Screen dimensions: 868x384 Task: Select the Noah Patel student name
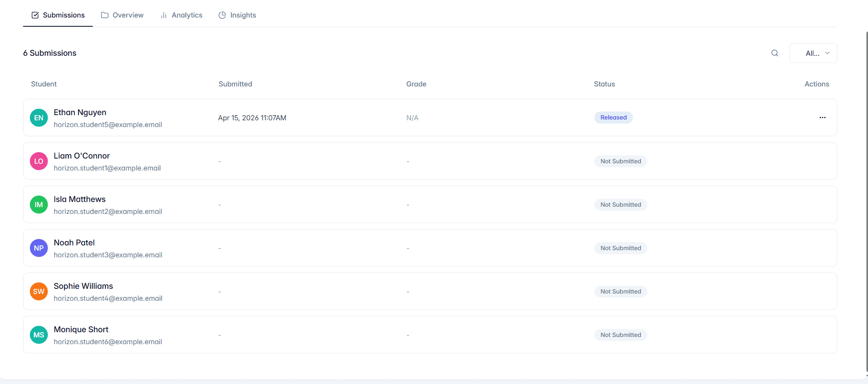tap(74, 243)
